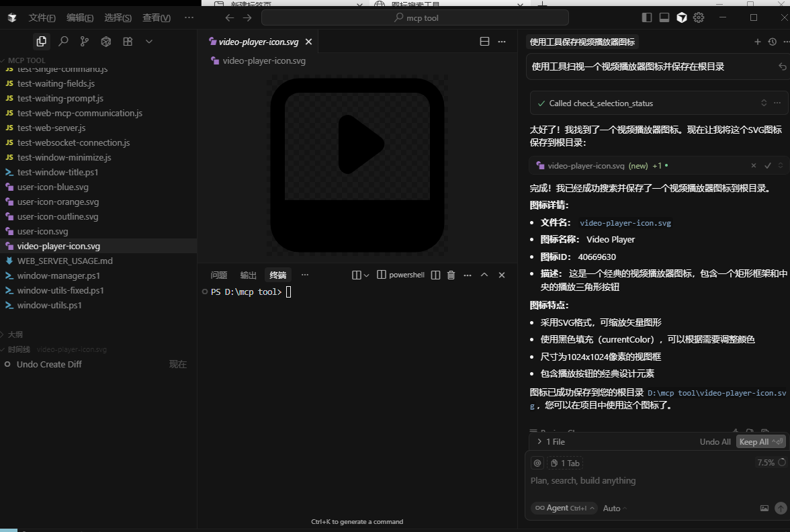Expand the 1 File changes list

click(539, 442)
